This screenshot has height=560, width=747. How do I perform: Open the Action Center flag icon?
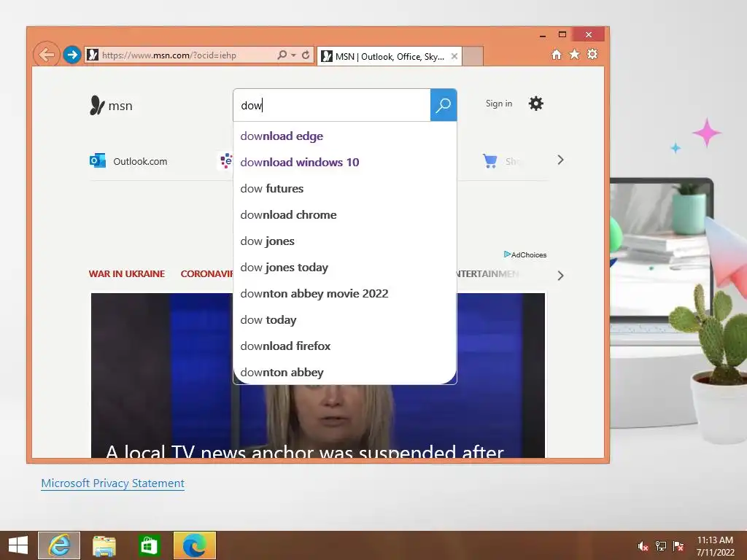pos(678,546)
